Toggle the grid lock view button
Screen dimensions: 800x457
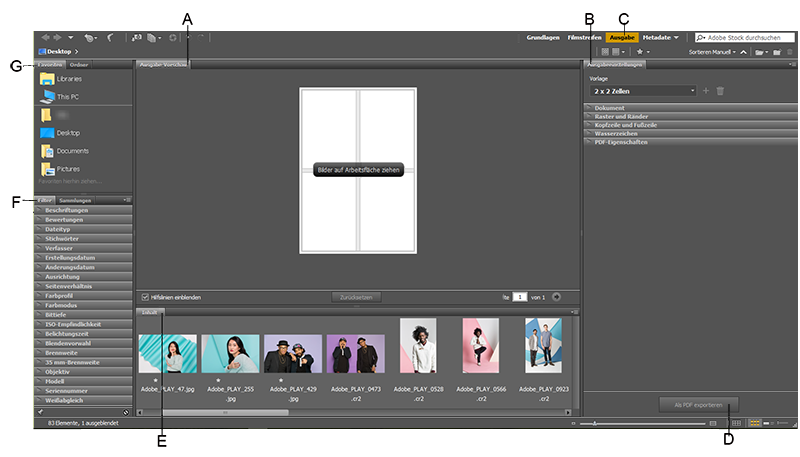[x=737, y=424]
